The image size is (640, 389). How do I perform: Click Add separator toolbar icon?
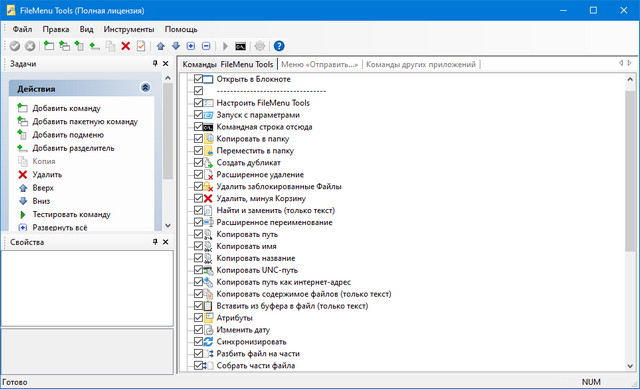[95, 46]
